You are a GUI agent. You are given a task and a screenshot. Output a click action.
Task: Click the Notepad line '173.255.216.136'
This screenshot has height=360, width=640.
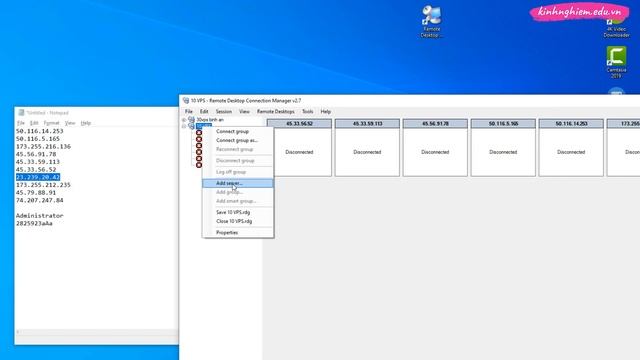click(x=43, y=147)
